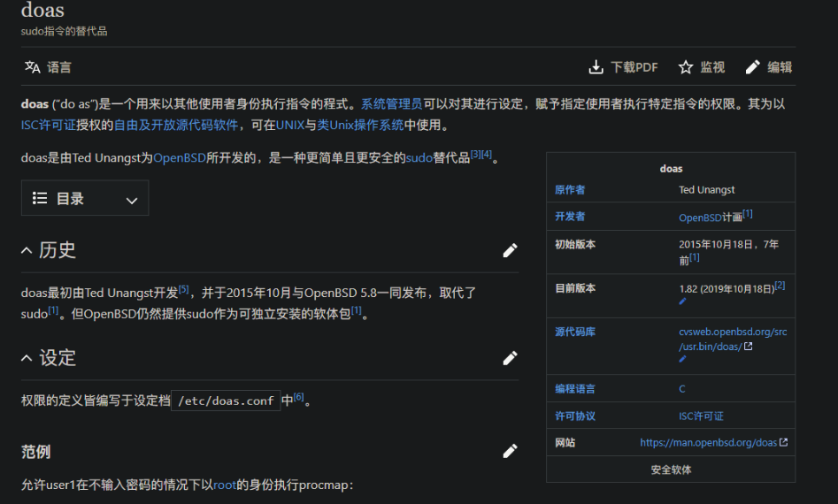
Task: Click subtitle sudo指令的替代品
Action: point(64,31)
